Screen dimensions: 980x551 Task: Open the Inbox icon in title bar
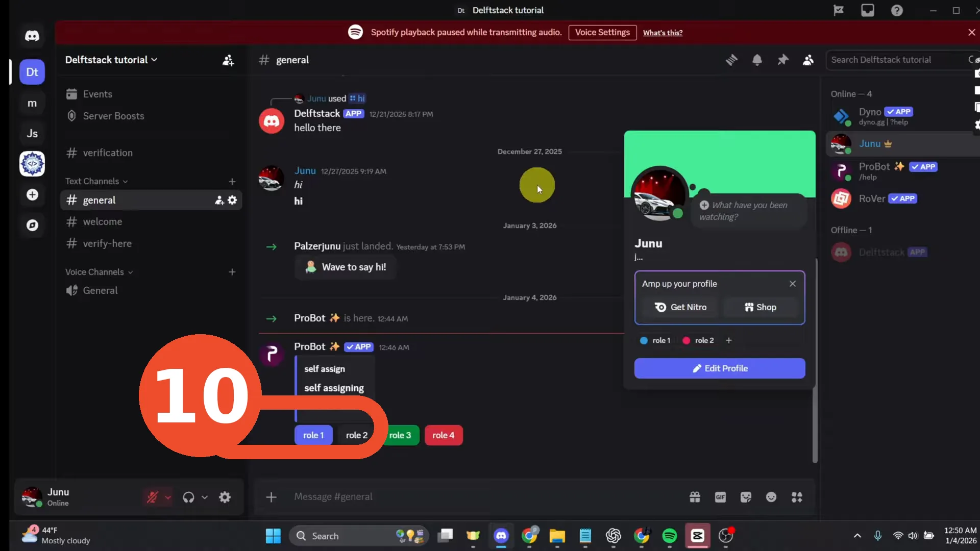coord(868,10)
